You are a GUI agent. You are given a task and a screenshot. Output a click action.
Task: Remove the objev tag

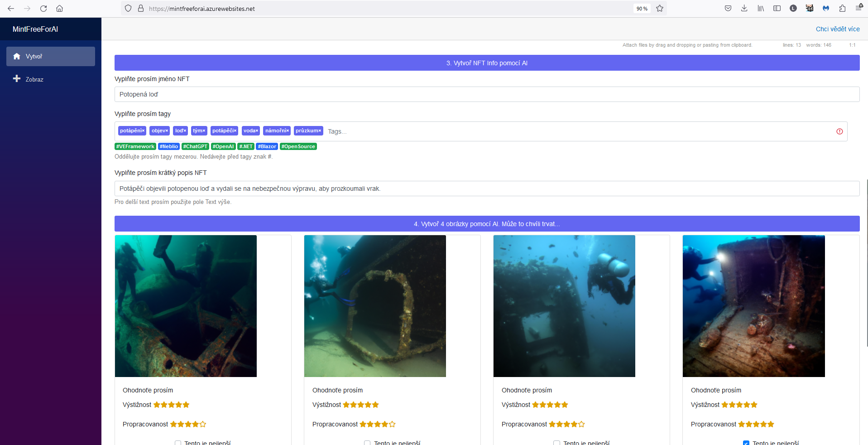(167, 131)
